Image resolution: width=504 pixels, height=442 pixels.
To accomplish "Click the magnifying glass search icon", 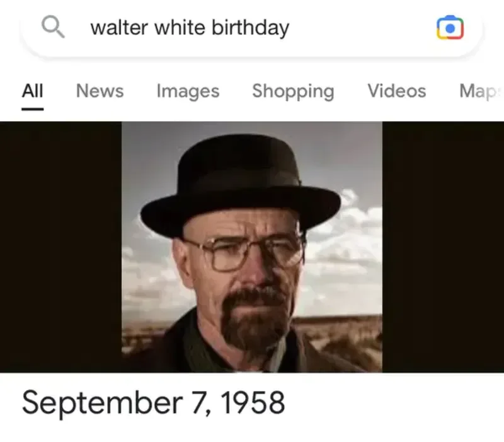I will pyautogui.click(x=53, y=27).
